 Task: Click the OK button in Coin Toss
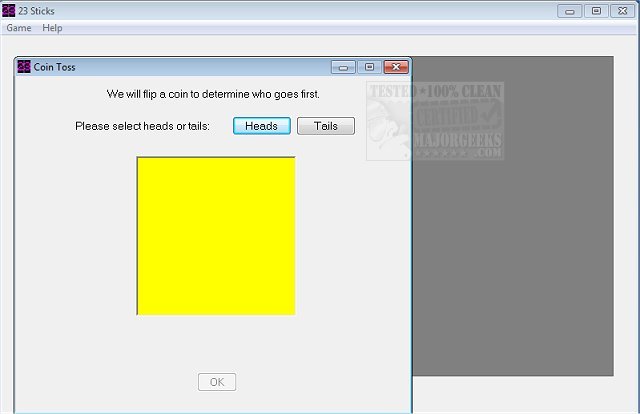pos(217,382)
